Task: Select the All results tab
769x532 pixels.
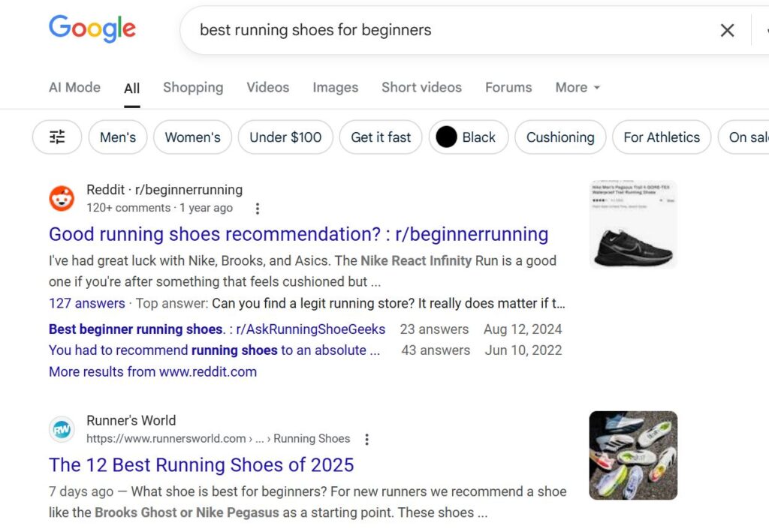Action: pos(132,89)
